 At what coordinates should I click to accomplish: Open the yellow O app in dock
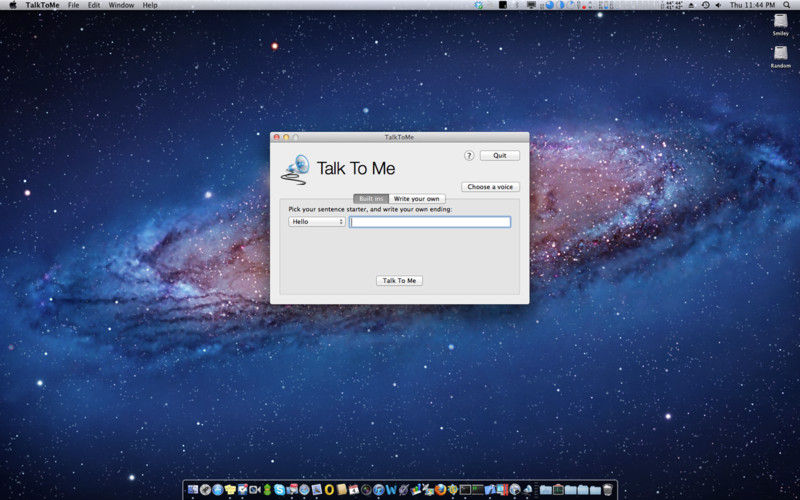pyautogui.click(x=330, y=490)
